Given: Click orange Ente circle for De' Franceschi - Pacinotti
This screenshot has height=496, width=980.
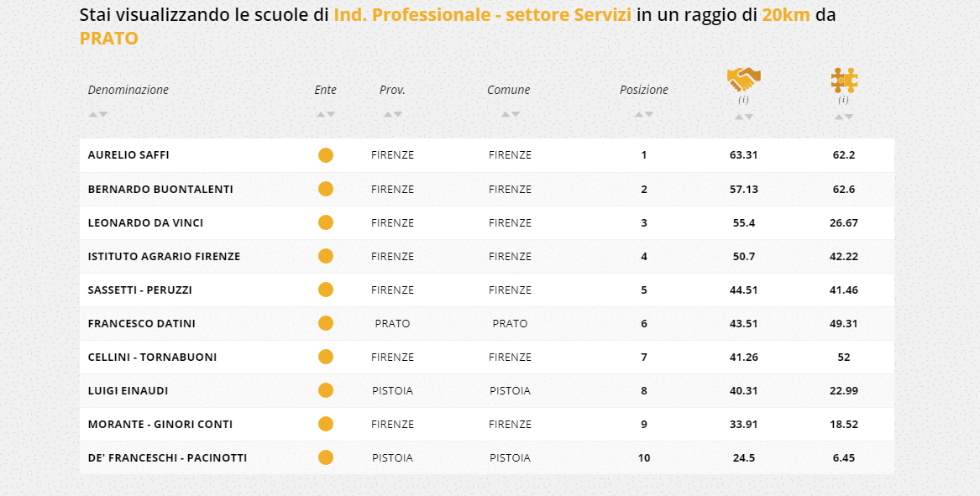Looking at the screenshot, I should coord(326,457).
